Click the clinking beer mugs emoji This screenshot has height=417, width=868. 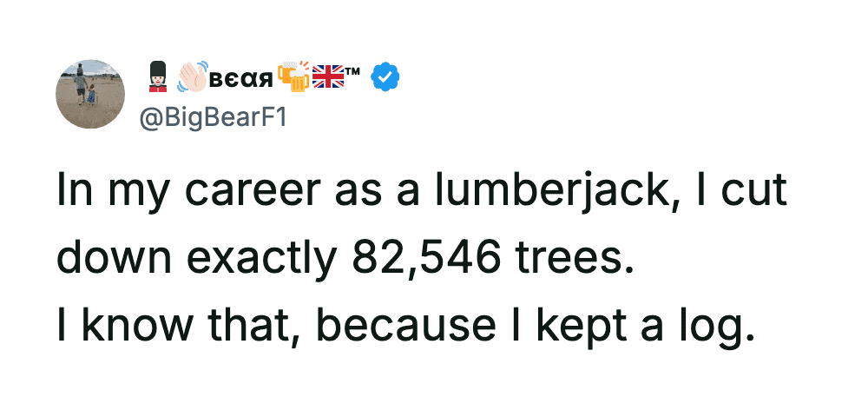pos(293,77)
